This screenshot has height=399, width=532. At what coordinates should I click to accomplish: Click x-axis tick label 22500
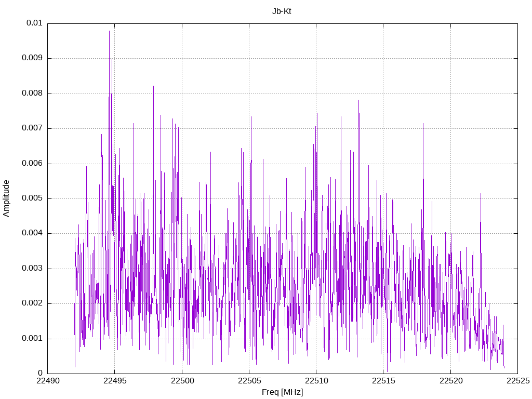point(182,381)
